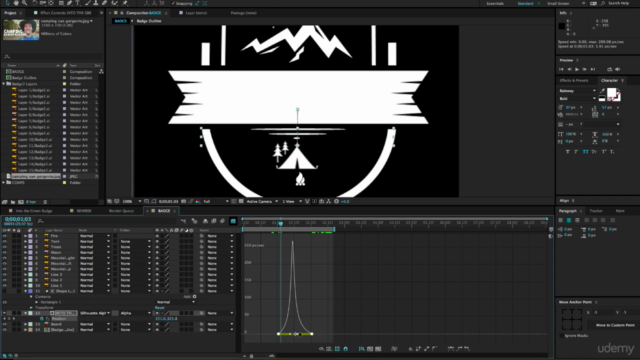The height and width of the screenshot is (360, 640).
Task: Click the Easy Ease Out icon
Action: pos(467,349)
